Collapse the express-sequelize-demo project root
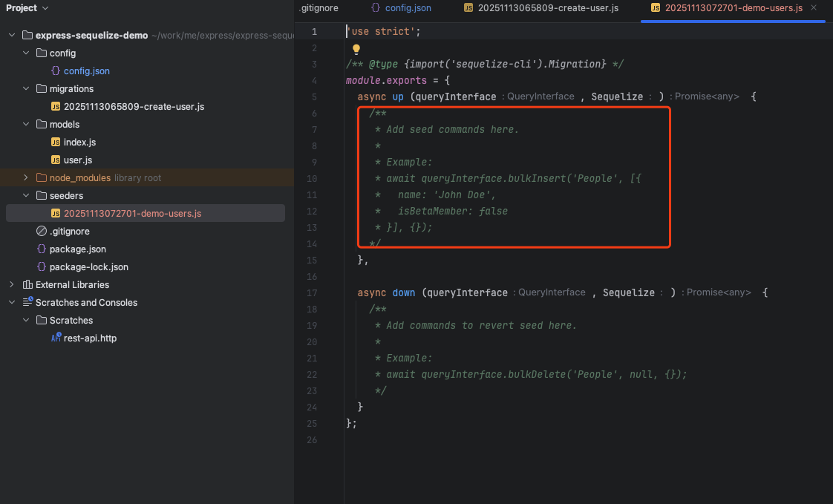 12,35
